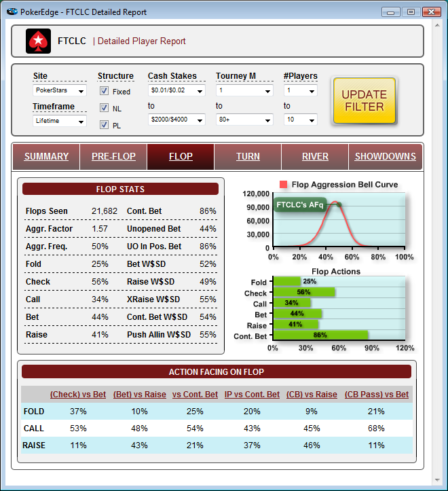The height and width of the screenshot is (491, 448).
Task: Open the minimum Tourney M dropdown
Action: 244,90
